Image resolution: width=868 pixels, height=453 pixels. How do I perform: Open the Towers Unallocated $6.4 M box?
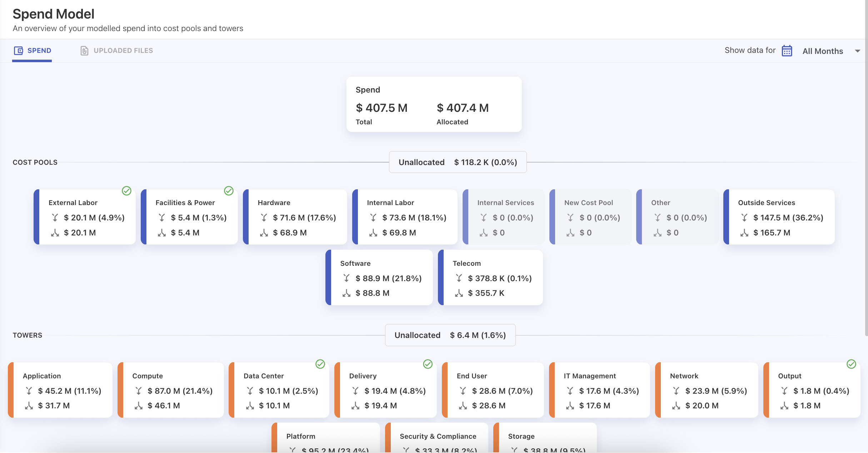coord(450,335)
